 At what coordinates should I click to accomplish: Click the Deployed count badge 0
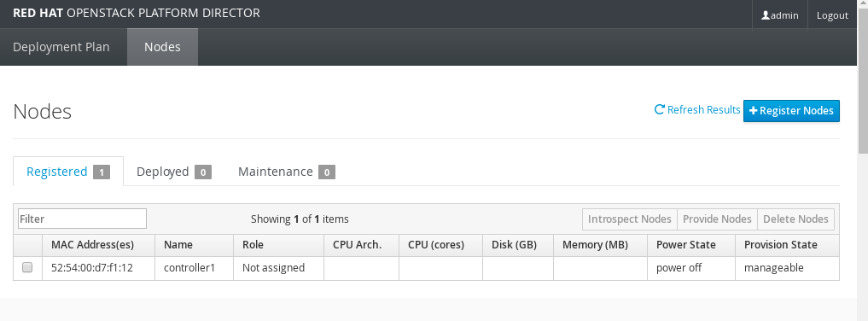pos(202,172)
